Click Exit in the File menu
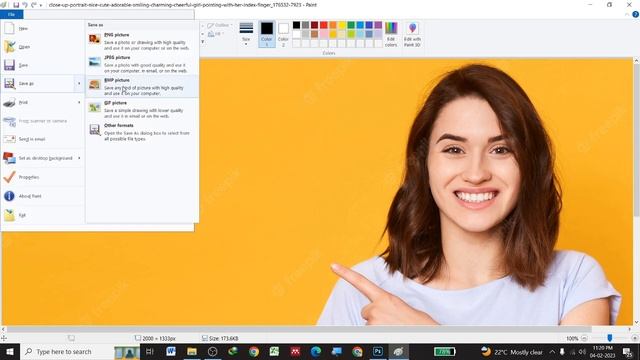This screenshot has width=640, height=360. (x=42, y=215)
